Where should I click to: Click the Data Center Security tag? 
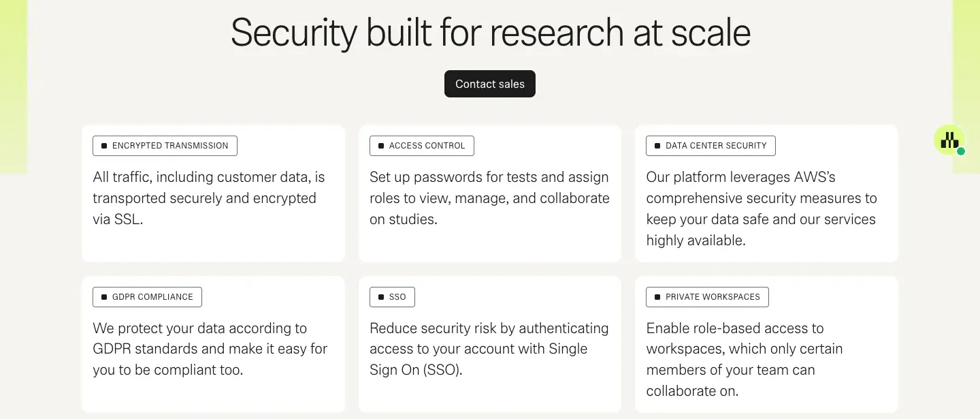[710, 146]
